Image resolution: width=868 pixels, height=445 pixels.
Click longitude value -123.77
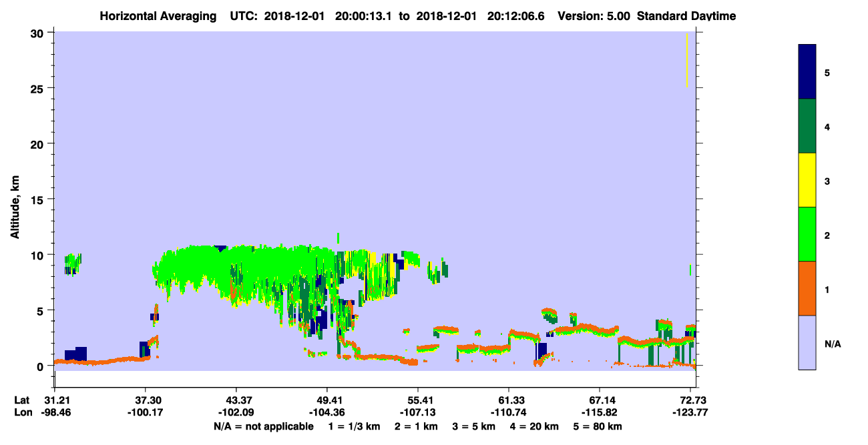point(690,412)
